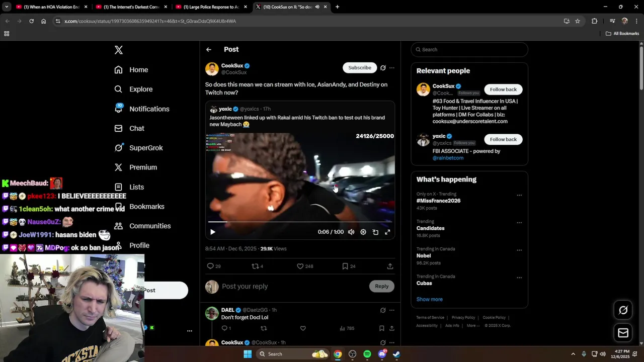The width and height of the screenshot is (644, 362).
Task: Bookmark the DAEL reply
Action: 382,328
